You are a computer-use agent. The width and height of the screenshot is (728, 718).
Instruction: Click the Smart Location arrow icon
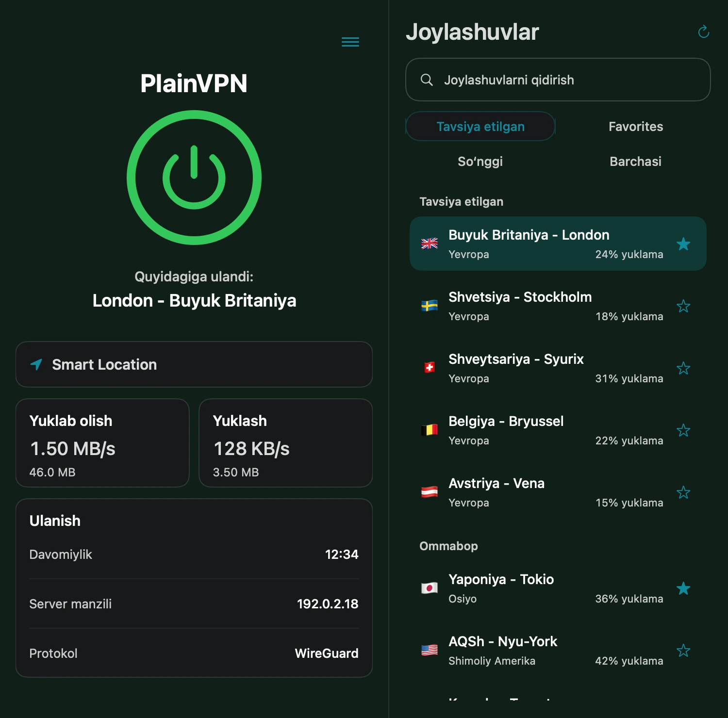pos(36,364)
